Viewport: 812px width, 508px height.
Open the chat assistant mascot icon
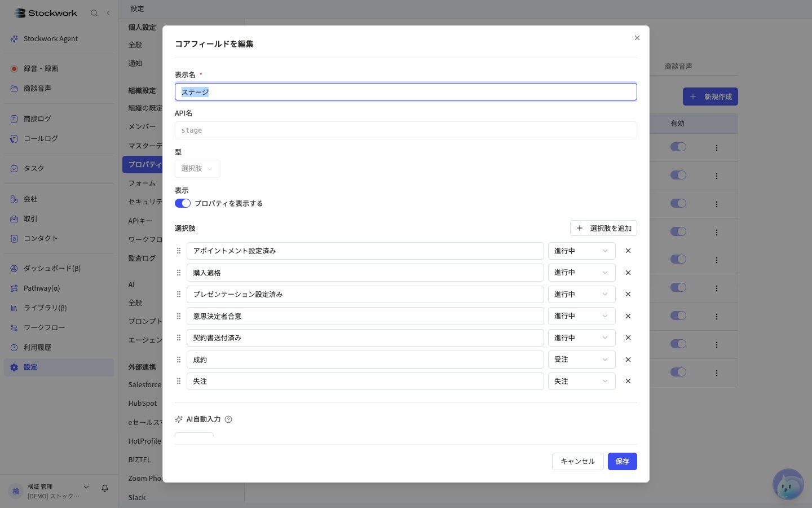click(x=788, y=485)
